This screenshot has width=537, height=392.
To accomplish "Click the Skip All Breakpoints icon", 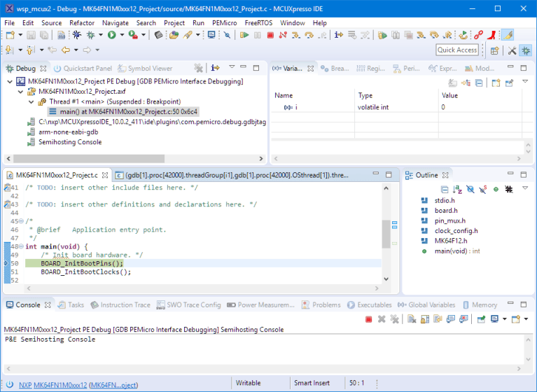I will pos(227,35).
